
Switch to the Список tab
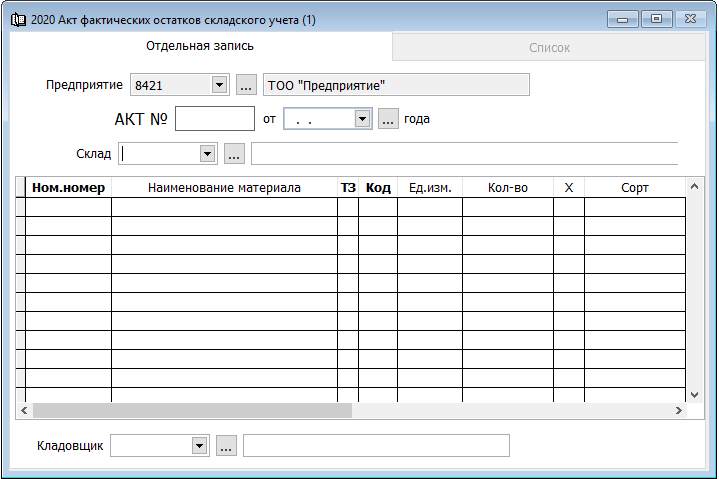[x=548, y=47]
